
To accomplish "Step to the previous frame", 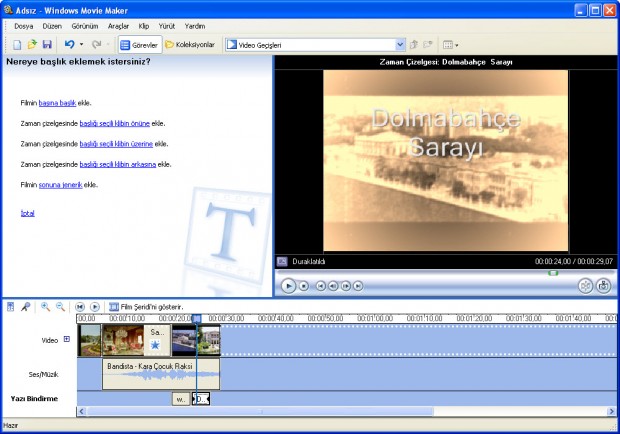I will click(x=333, y=286).
